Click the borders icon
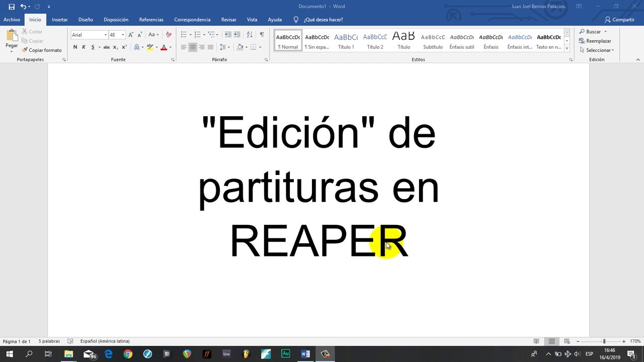Image resolution: width=644 pixels, height=362 pixels. click(x=254, y=47)
